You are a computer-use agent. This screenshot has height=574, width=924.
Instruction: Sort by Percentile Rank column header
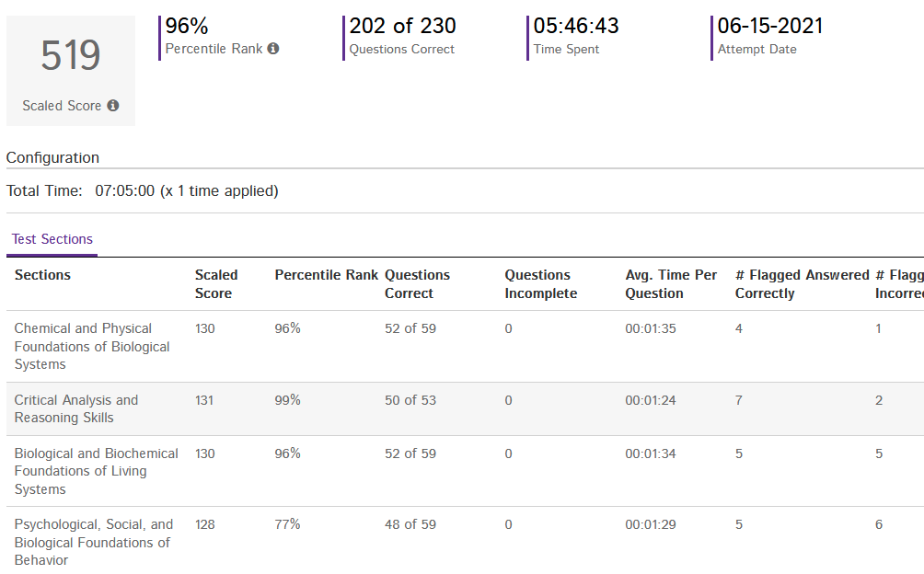pyautogui.click(x=326, y=275)
